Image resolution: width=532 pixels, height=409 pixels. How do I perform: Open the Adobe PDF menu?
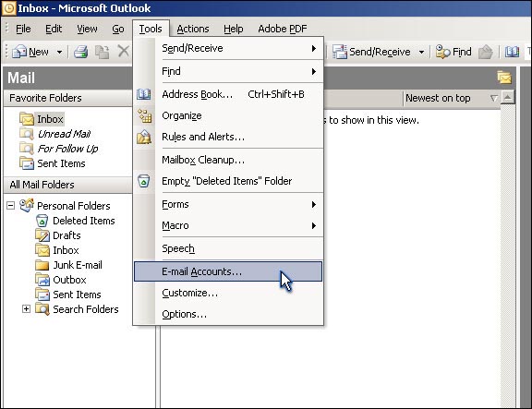click(282, 29)
